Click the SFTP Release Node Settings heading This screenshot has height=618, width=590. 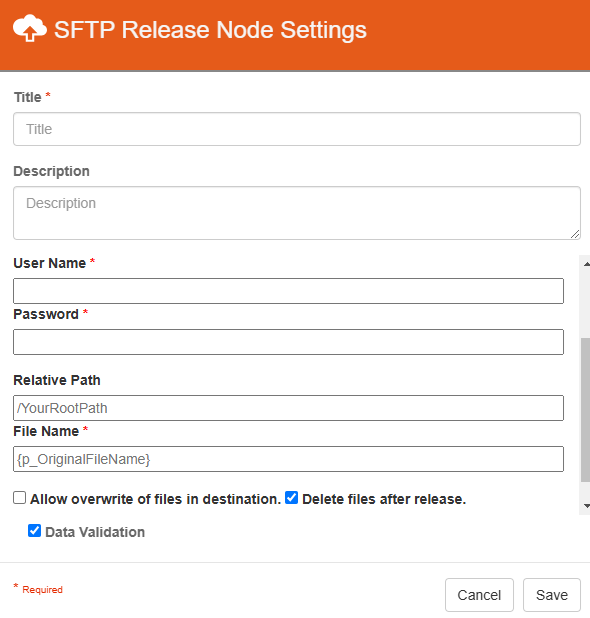(x=210, y=30)
